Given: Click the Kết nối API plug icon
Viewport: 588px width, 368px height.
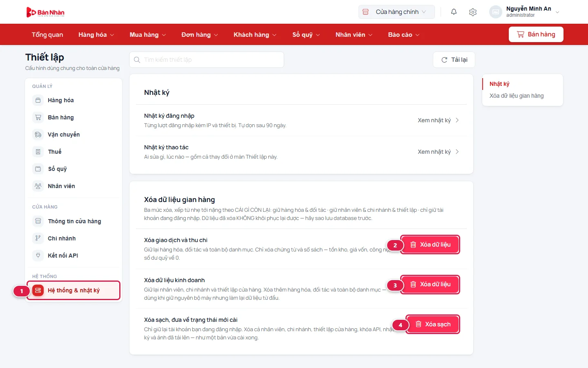Looking at the screenshot, I should point(38,256).
